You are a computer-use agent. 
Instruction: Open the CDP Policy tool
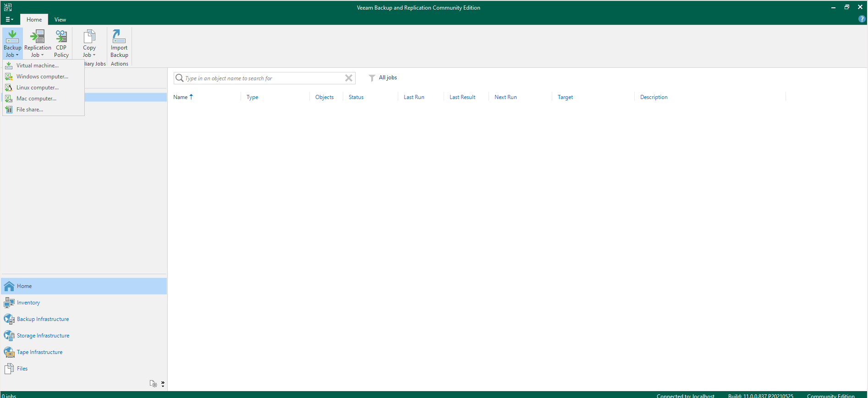pos(61,43)
